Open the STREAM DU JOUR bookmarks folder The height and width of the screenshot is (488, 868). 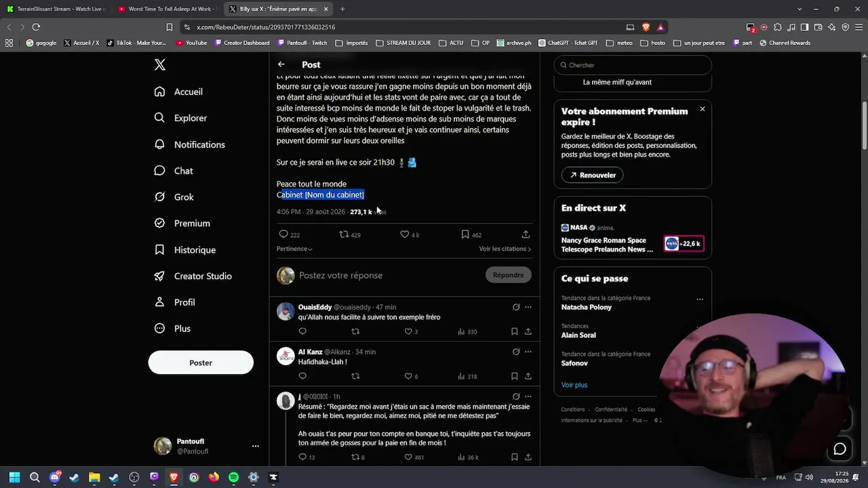click(x=403, y=43)
